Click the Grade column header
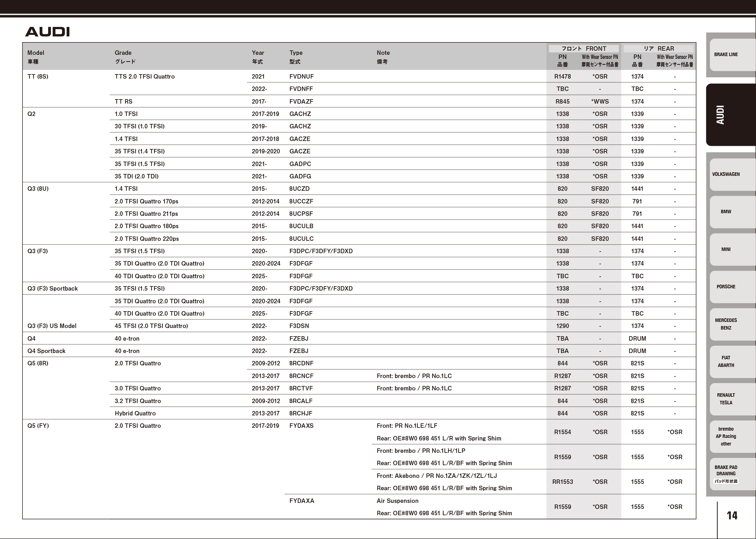Screen dimensions: 756x539 (x=125, y=57)
